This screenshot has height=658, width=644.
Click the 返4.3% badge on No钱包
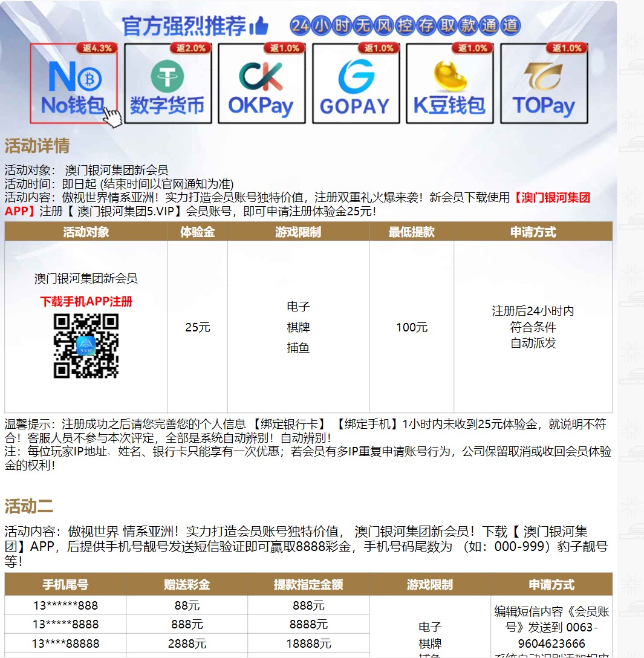(x=96, y=48)
